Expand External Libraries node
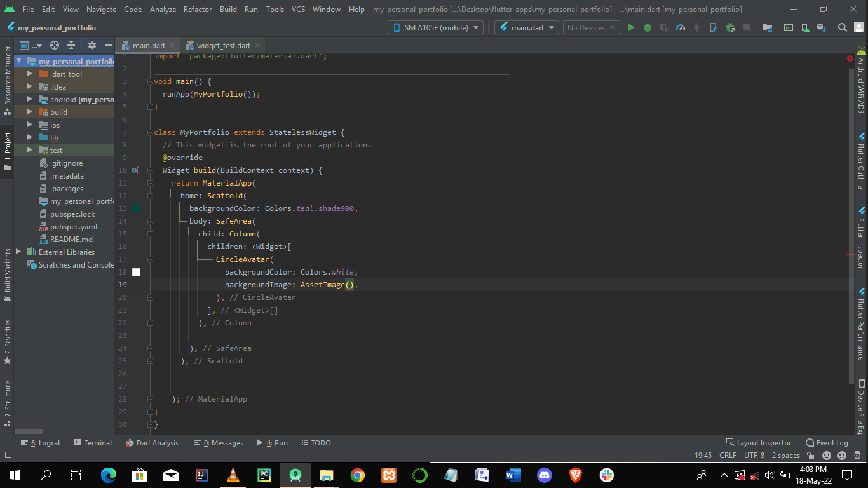 click(x=18, y=252)
